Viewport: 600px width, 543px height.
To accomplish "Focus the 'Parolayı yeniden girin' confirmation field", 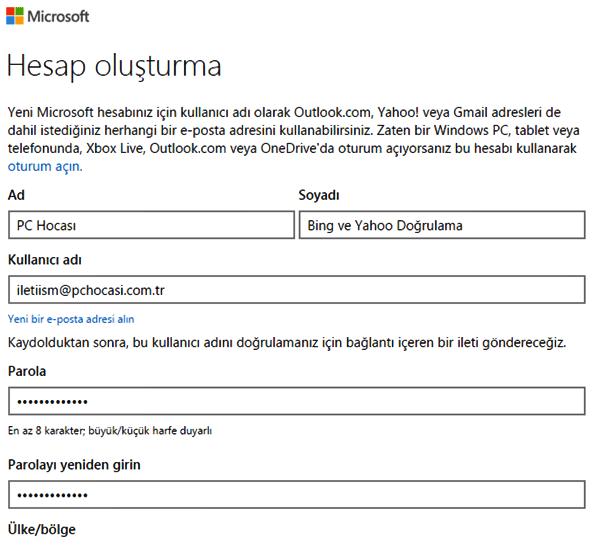I will tap(295, 496).
